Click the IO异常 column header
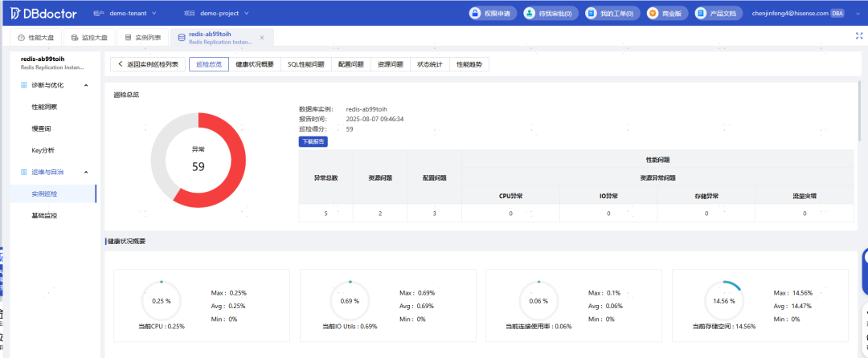 [x=608, y=196]
